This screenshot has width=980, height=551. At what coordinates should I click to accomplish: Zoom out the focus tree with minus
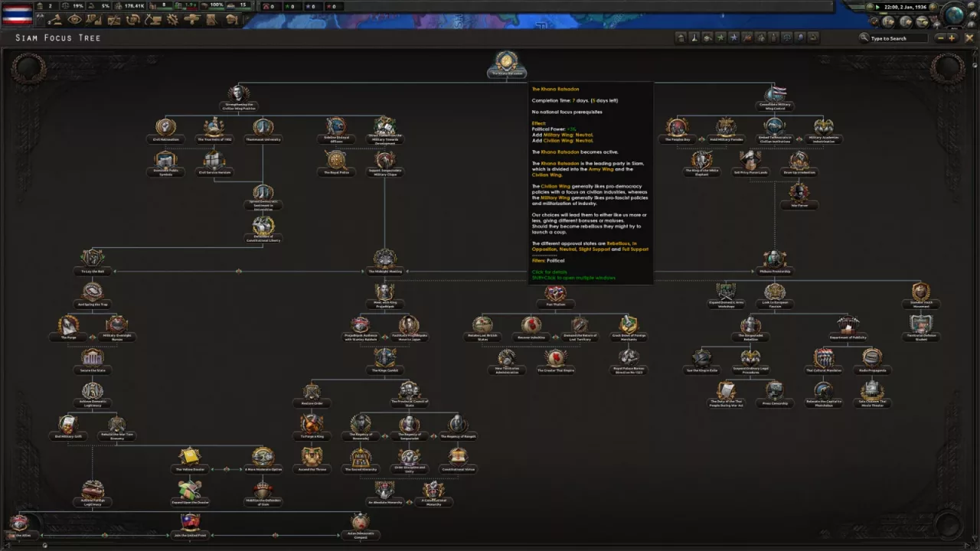pyautogui.click(x=940, y=38)
